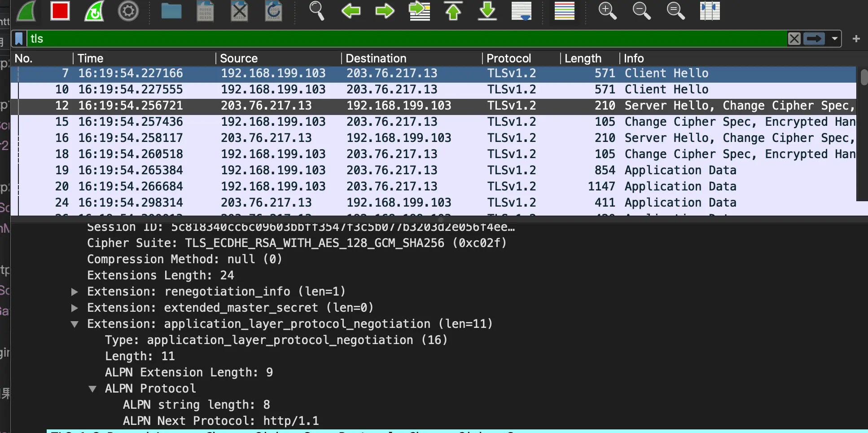
Task: Go to specified packet icon
Action: click(419, 11)
